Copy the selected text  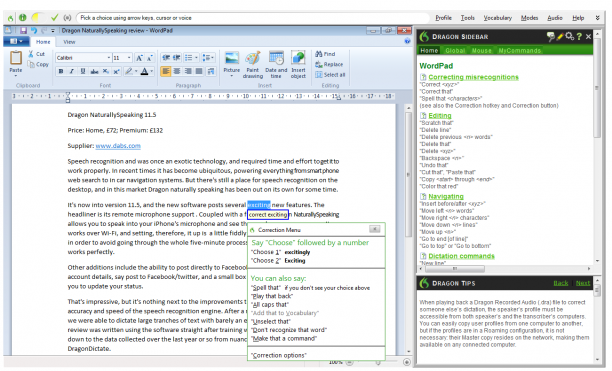[x=38, y=64]
